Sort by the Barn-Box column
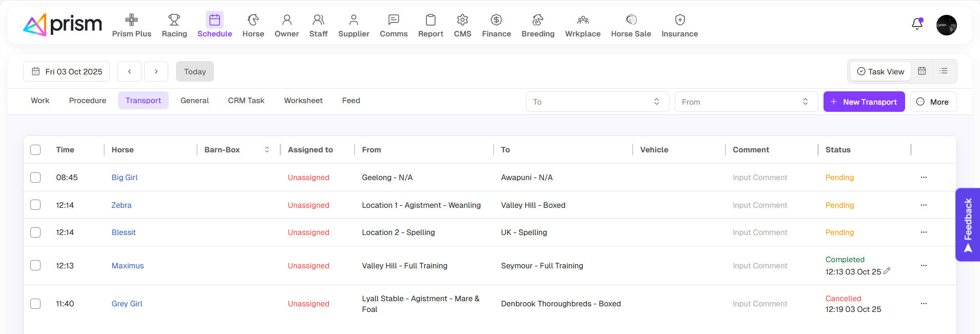Image resolution: width=980 pixels, height=334 pixels. (x=267, y=150)
